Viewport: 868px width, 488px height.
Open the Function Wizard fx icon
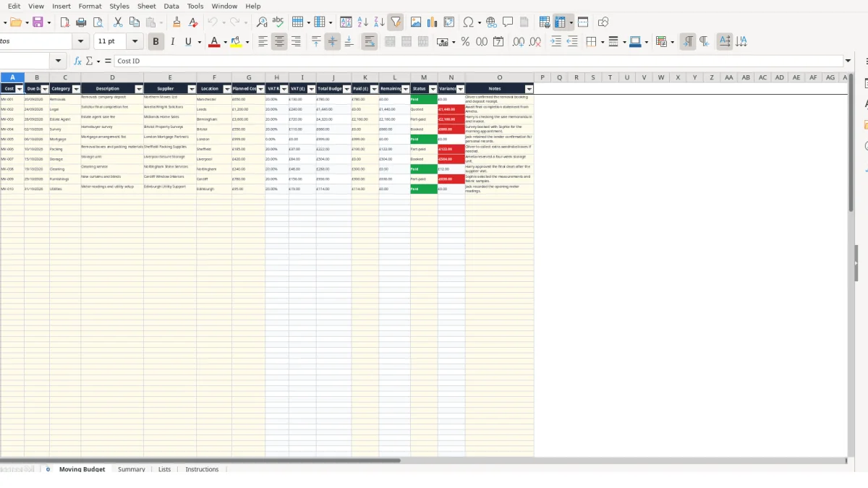pyautogui.click(x=77, y=61)
